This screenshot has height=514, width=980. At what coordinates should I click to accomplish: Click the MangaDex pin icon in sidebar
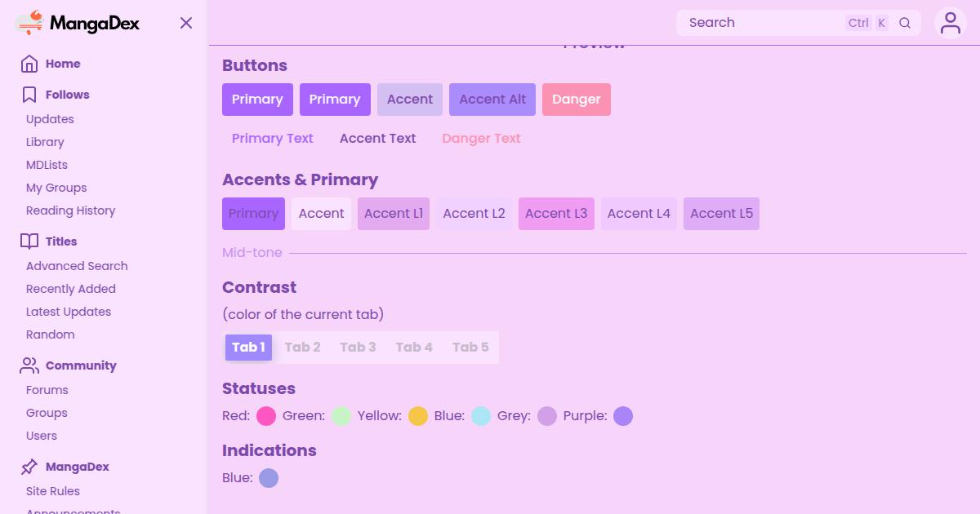(29, 467)
